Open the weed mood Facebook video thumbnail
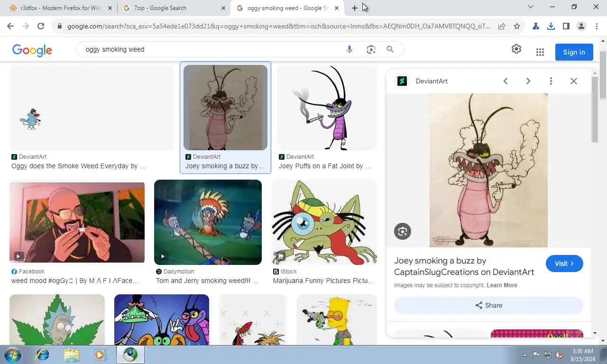This screenshot has width=607, height=364. coord(77,222)
